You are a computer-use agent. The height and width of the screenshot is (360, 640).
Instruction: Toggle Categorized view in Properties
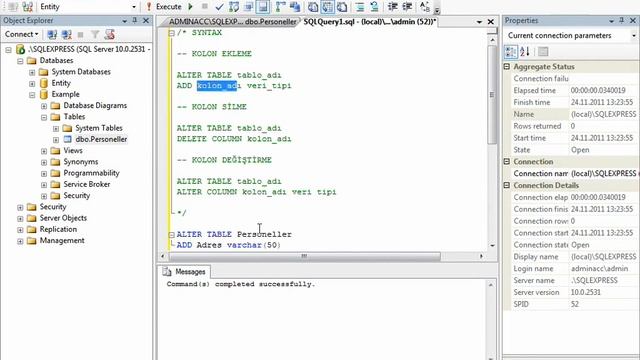[x=511, y=51]
